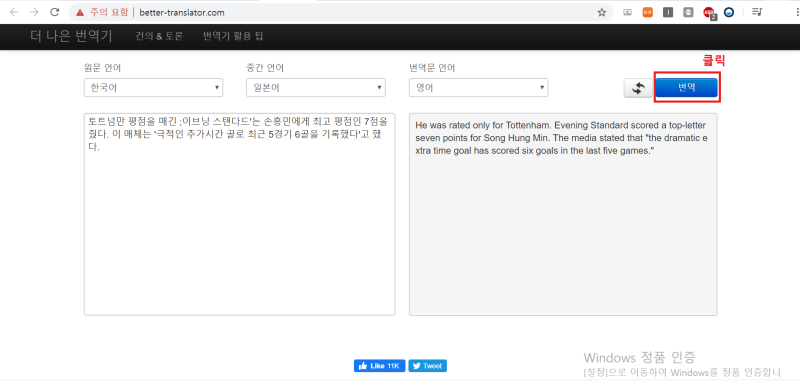Viewport: 800px width, 381px height.
Task: Click the 원문 언어 label
Action: coord(103,68)
